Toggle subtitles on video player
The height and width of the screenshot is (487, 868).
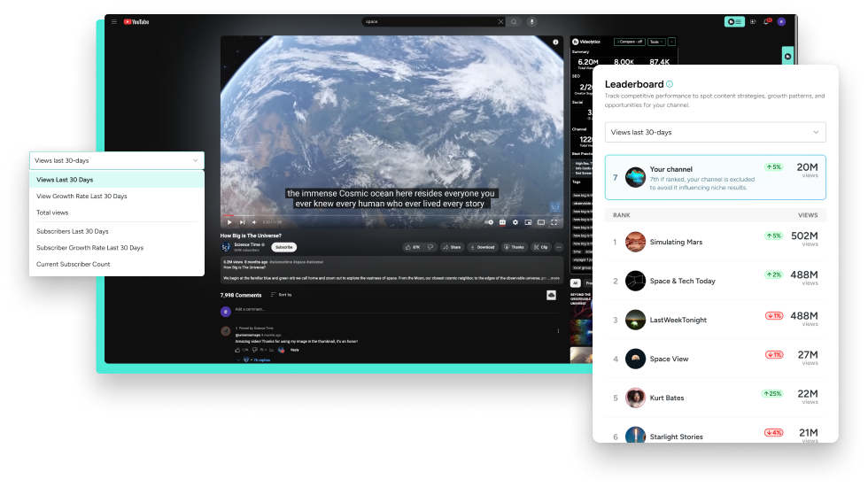pos(502,222)
